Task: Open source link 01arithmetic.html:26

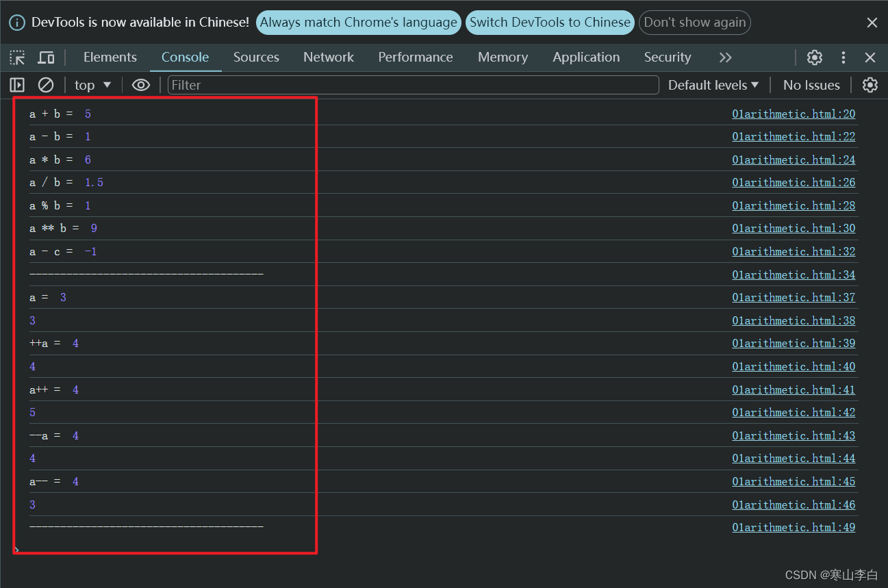Action: (794, 183)
